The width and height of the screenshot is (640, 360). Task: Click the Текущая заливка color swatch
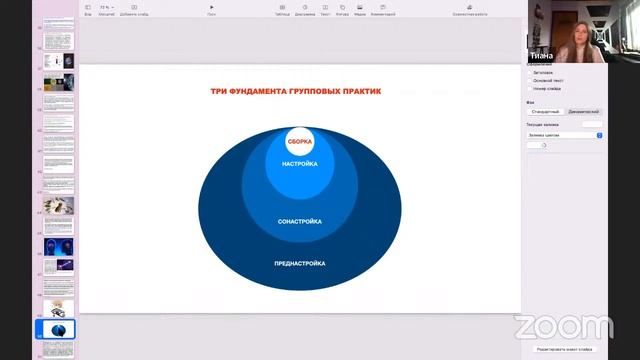click(592, 124)
